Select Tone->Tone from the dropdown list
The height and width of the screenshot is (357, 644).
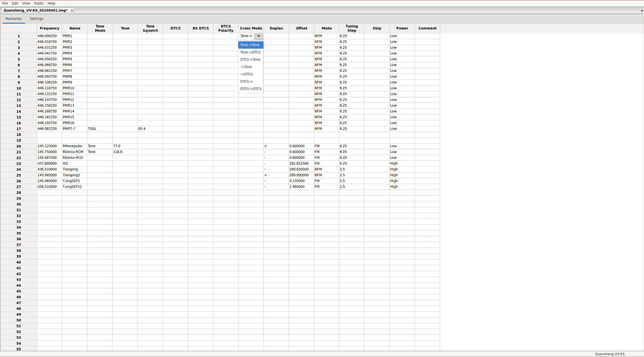pos(250,45)
